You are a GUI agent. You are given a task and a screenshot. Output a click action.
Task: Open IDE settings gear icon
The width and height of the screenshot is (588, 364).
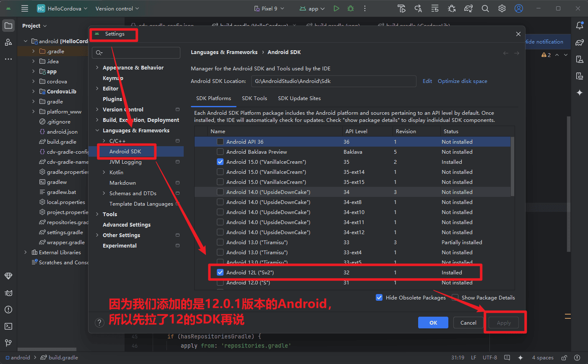502,8
